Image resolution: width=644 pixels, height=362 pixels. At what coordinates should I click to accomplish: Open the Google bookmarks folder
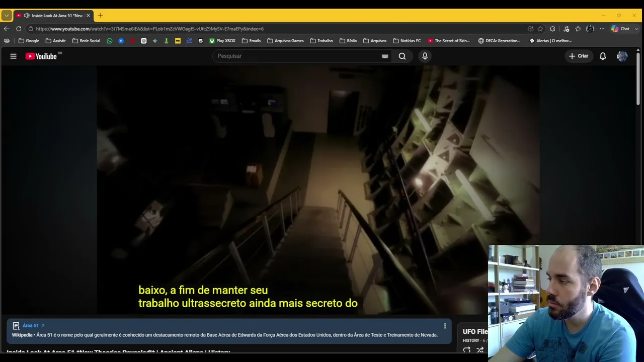(29, 41)
